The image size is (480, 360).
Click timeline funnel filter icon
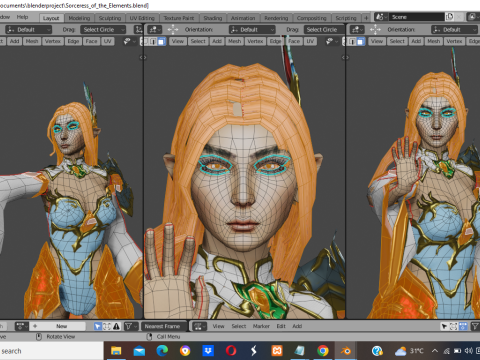click(475, 326)
